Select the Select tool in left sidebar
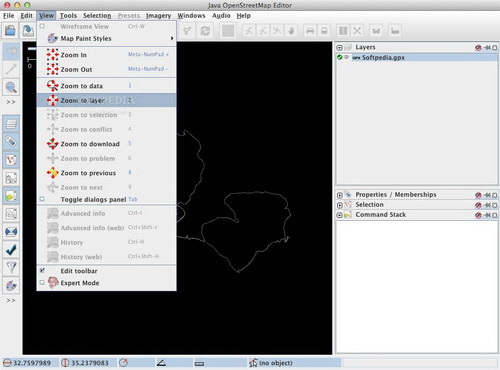The width and height of the screenshot is (500, 370). click(x=11, y=51)
